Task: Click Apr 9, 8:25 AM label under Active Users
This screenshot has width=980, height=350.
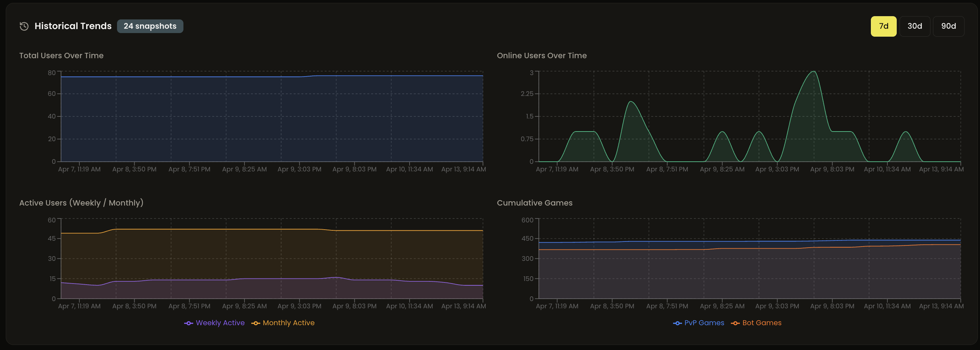Action: coord(244,306)
